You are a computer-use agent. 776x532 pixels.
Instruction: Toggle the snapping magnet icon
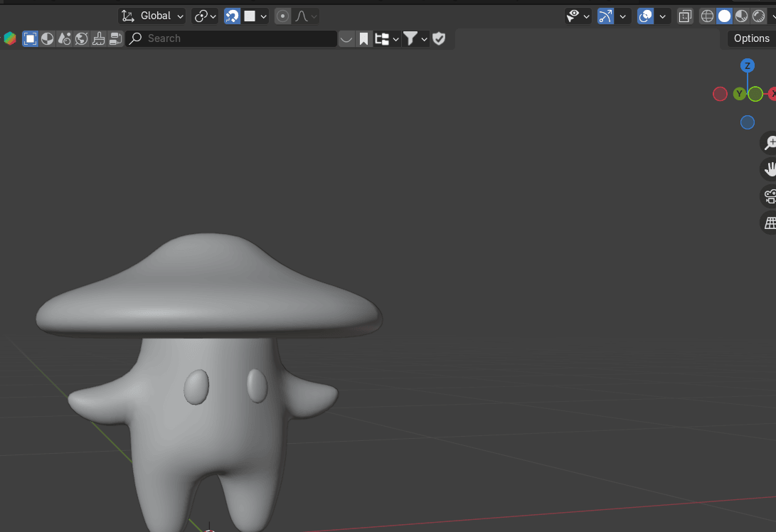click(x=232, y=16)
